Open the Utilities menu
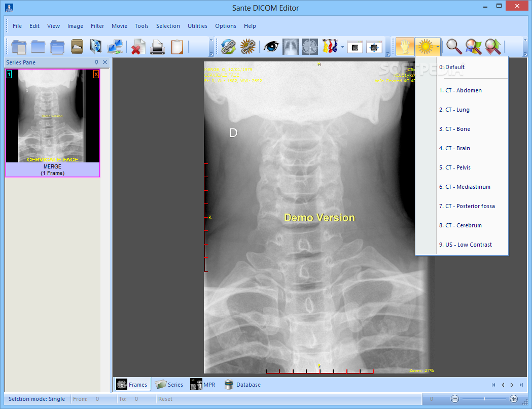This screenshot has width=532, height=409. tap(197, 26)
